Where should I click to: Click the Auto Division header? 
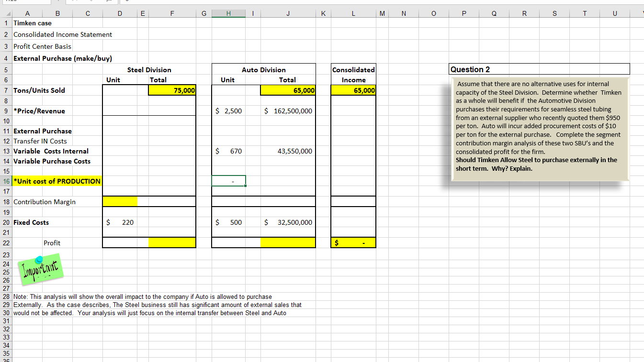(x=263, y=70)
